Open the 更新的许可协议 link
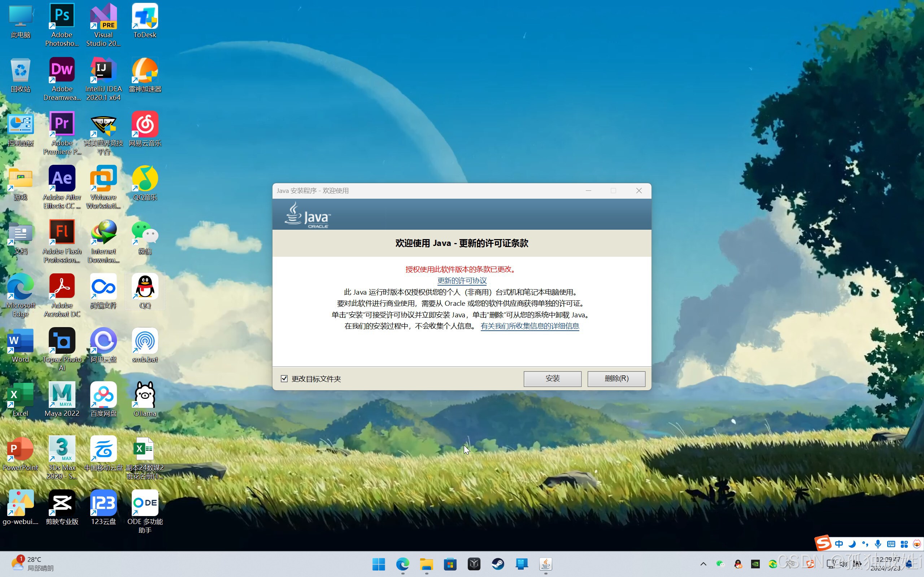Viewport: 924px width, 577px height. click(x=461, y=280)
